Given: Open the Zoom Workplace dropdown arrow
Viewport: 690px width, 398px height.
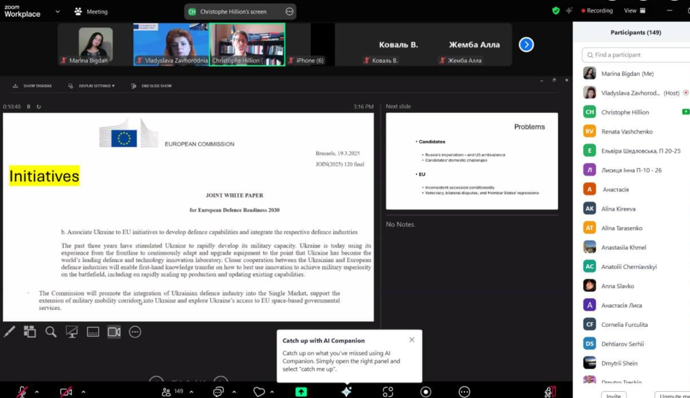Looking at the screenshot, I should point(58,11).
